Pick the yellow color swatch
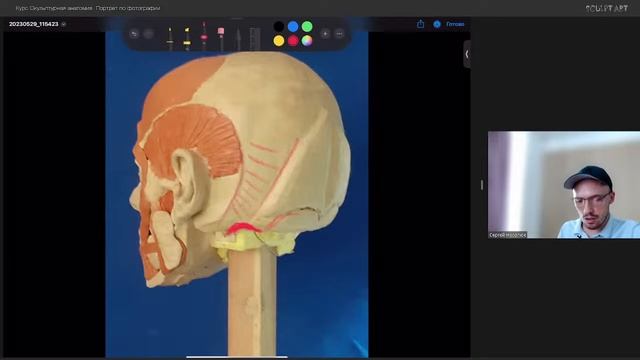 [279, 41]
